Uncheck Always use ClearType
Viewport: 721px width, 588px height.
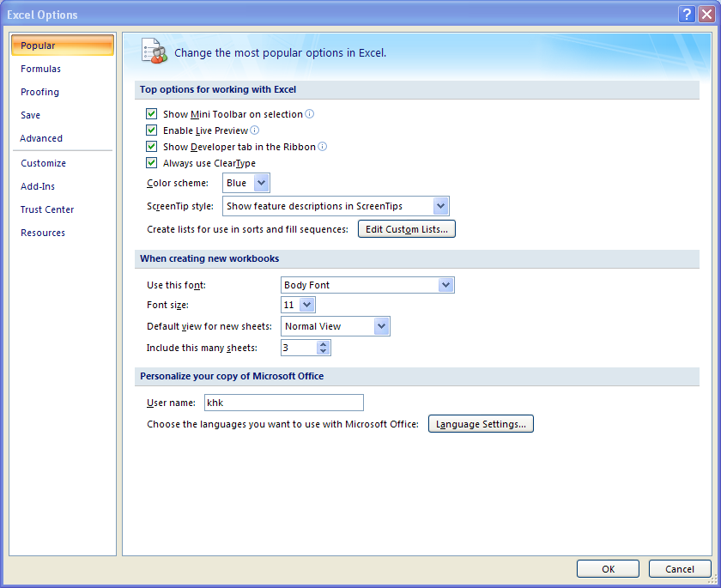152,162
